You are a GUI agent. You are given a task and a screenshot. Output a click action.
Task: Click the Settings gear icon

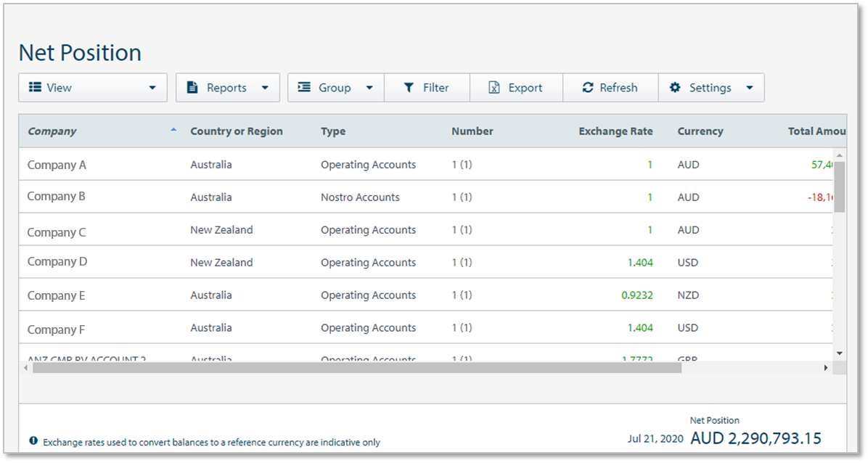pos(675,88)
